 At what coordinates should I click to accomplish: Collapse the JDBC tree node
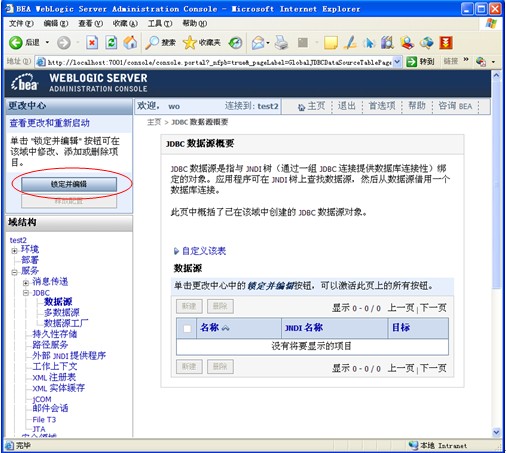tap(26, 293)
